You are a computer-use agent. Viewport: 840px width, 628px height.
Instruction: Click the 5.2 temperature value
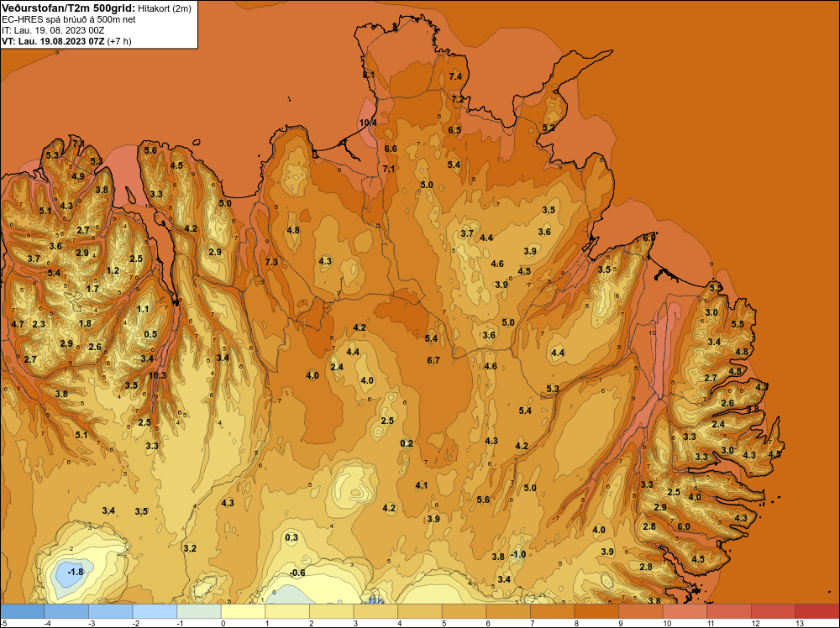[549, 128]
